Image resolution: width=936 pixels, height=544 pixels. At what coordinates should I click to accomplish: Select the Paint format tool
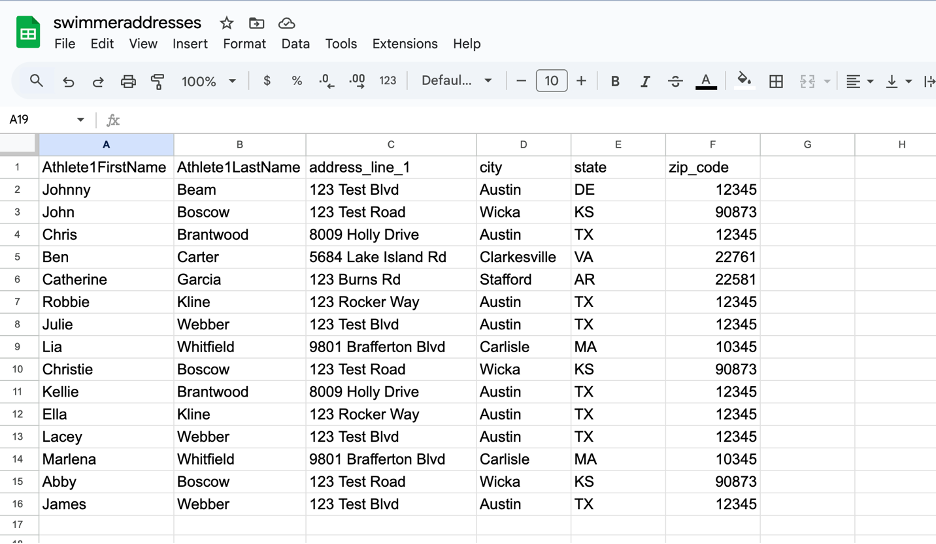point(157,81)
